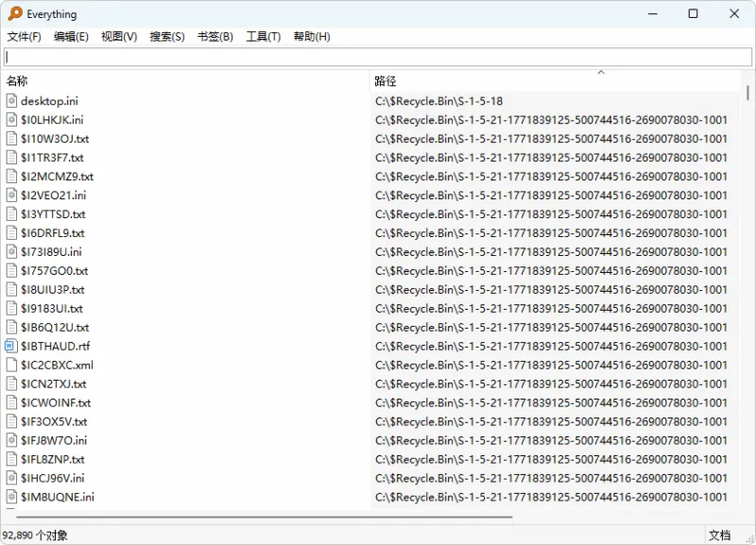Image resolution: width=756 pixels, height=545 pixels.
Task: Click the Everything magnifier app icon
Action: (x=15, y=13)
